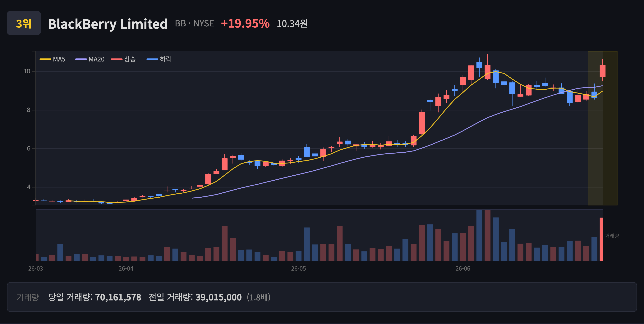Image resolution: width=644 pixels, height=324 pixels.
Task: Click the 26-06 date axis label
Action: 463,268
